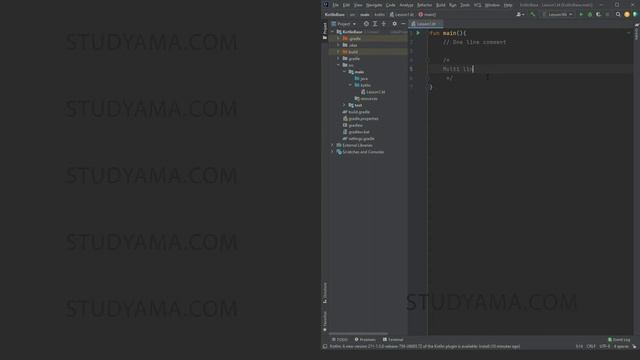Run with coverage icon
This screenshot has width=640, height=360.
(598, 14)
